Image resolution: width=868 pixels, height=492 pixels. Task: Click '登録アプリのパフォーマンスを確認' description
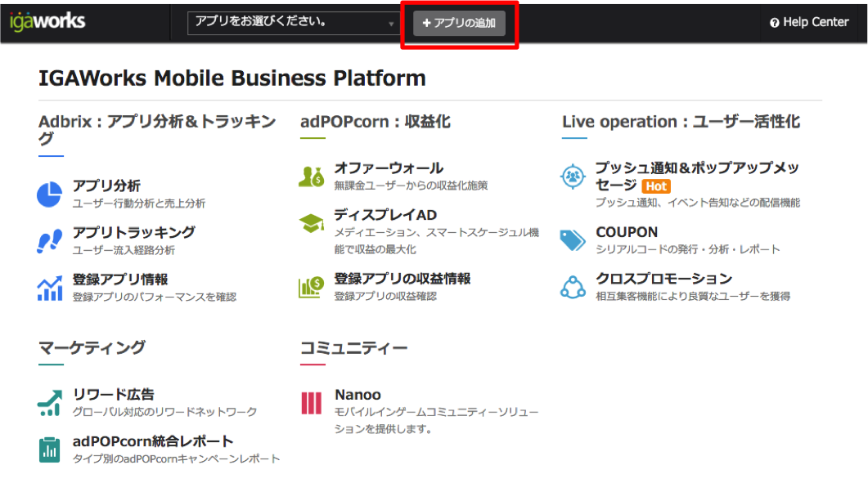155,297
